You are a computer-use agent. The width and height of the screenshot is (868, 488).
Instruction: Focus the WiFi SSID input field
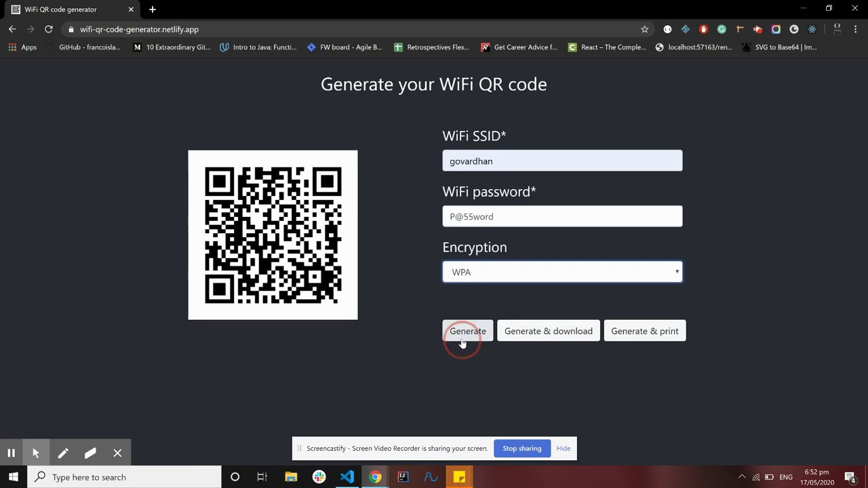(562, 161)
